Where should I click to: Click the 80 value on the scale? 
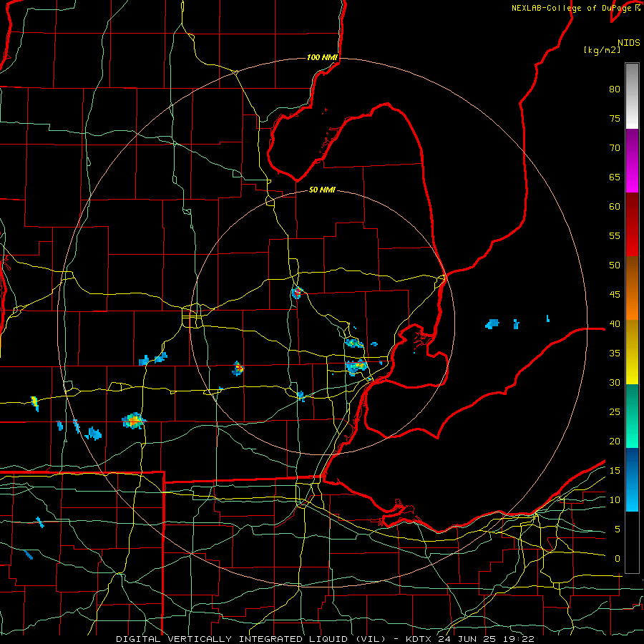coord(615,89)
